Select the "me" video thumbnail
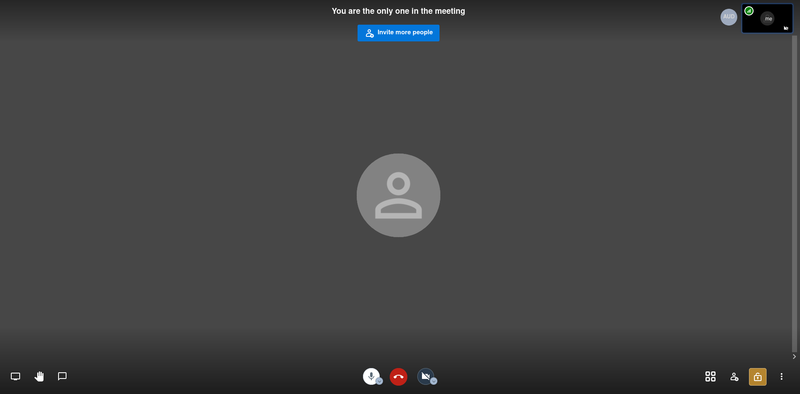Image resolution: width=800 pixels, height=394 pixels. click(767, 18)
